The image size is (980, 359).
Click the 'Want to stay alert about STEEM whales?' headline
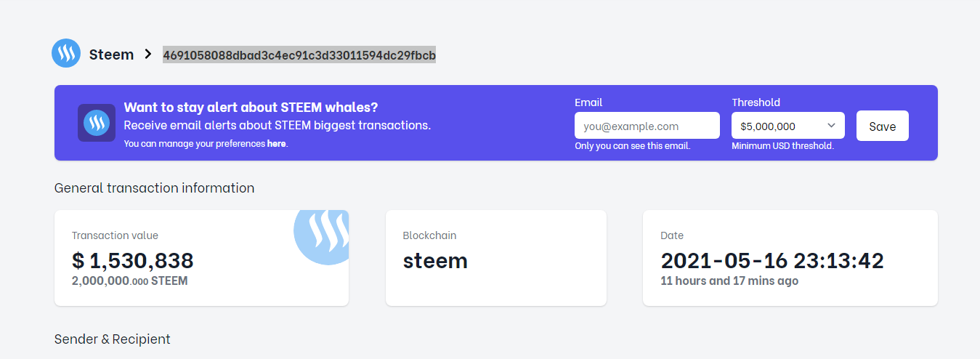251,108
